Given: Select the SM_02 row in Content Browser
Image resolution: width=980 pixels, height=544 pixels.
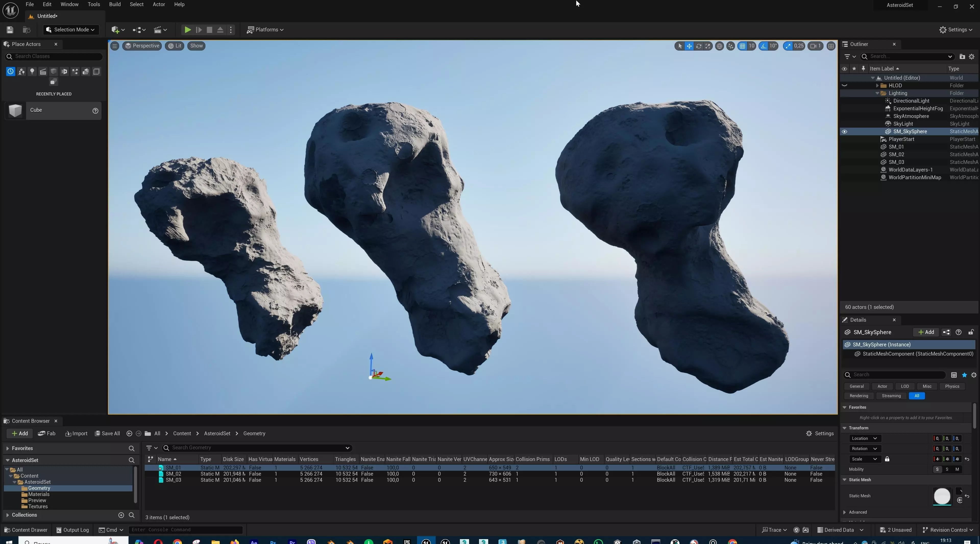Looking at the screenshot, I should click(490, 474).
